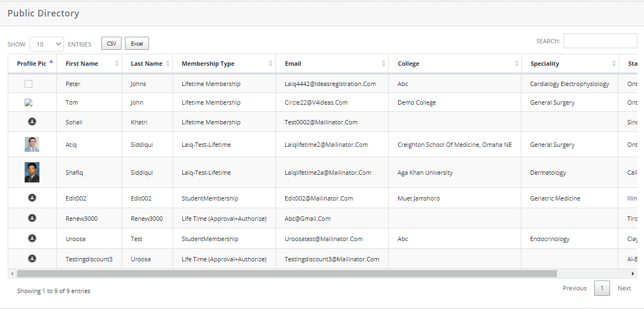Click Tom John's broken profile image icon
Viewport: 644px width, 309px height.
click(28, 102)
